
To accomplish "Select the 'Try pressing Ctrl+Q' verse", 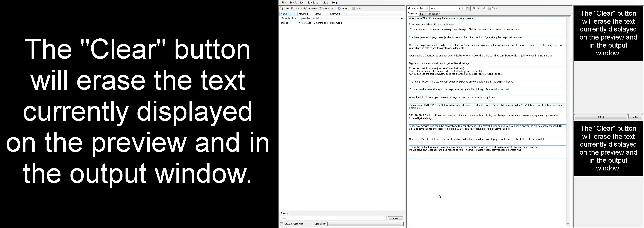I will tap(487, 109).
